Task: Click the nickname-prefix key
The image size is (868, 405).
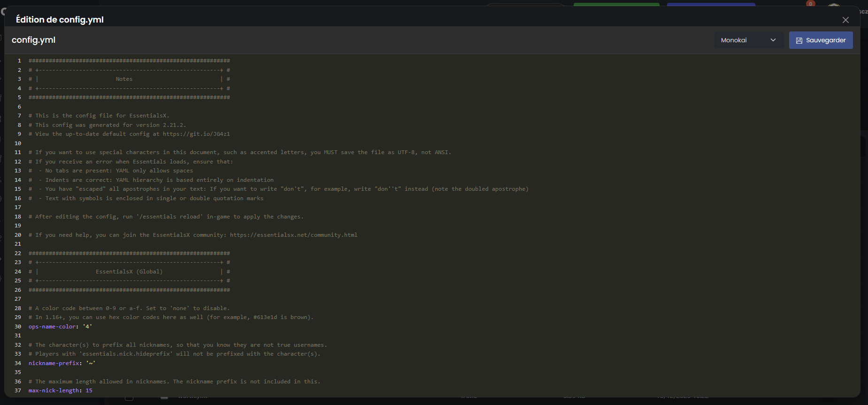Action: click(54, 363)
